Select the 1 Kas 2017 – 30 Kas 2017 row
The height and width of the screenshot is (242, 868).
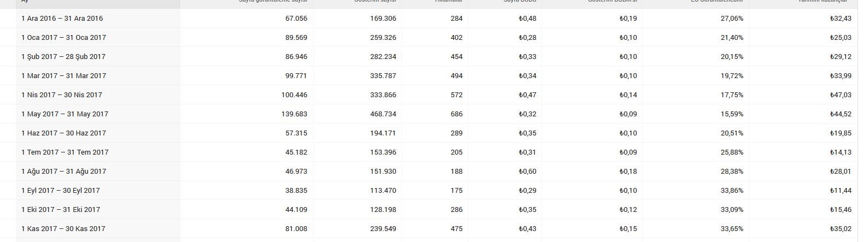(429, 228)
